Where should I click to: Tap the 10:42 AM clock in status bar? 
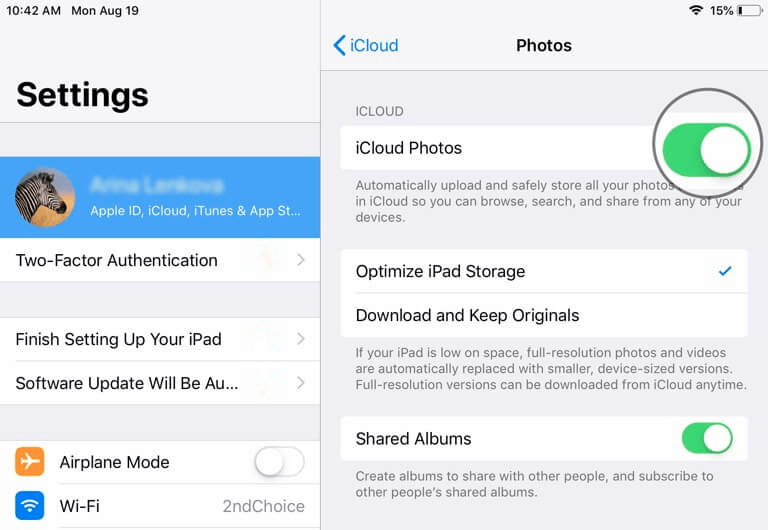[33, 10]
